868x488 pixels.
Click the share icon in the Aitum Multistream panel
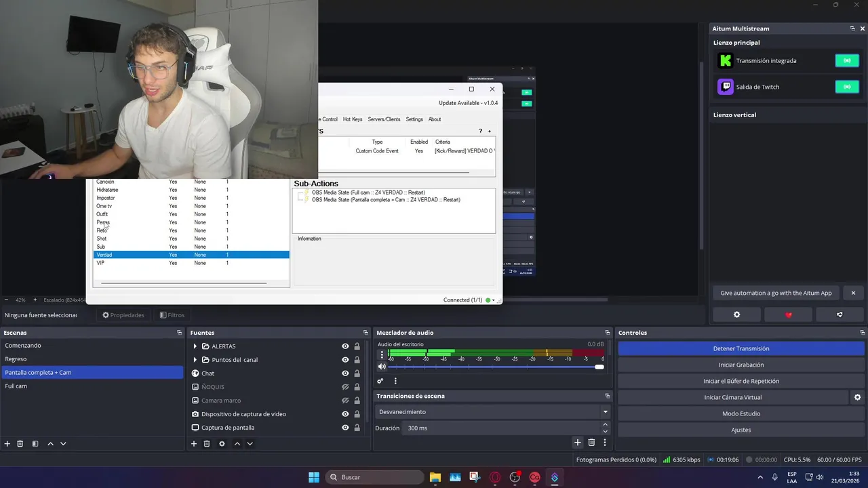[840, 314]
